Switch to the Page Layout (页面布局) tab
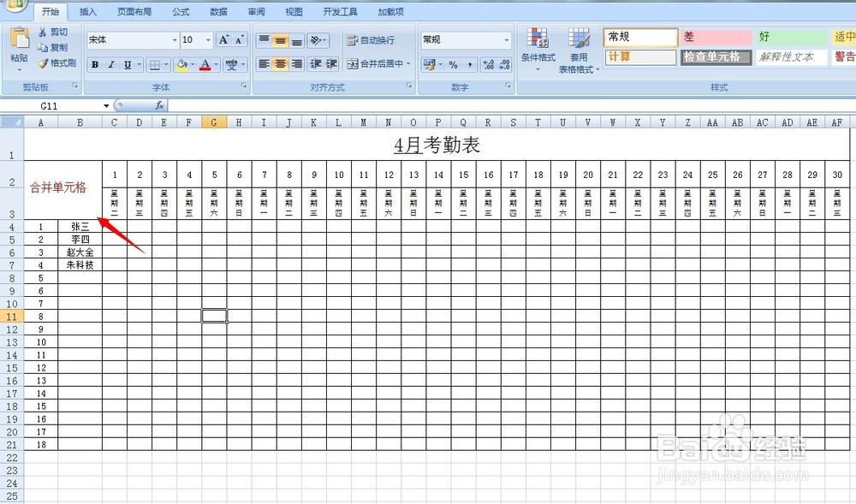 pyautogui.click(x=134, y=11)
